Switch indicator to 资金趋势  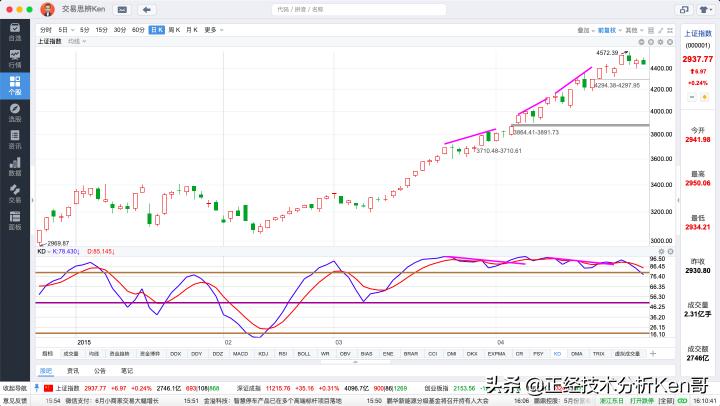tap(119, 354)
